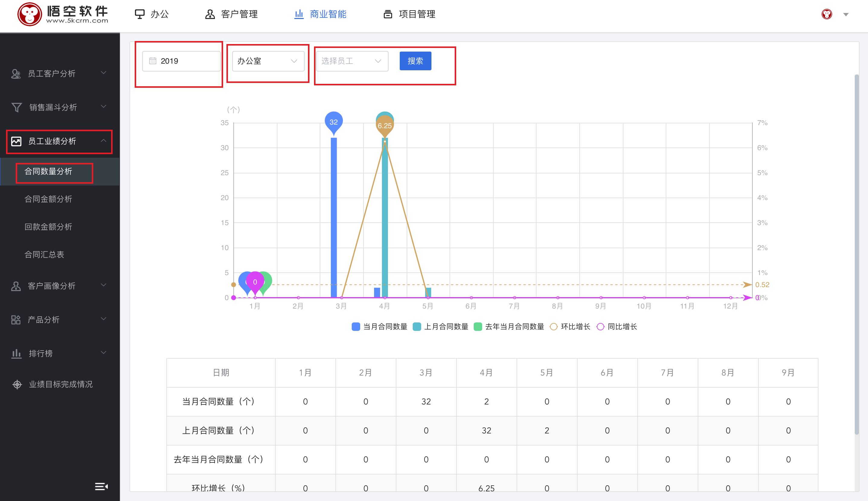Toggle the 当月合同数量 legend series
Screen dimensions: 868x501
coord(380,327)
